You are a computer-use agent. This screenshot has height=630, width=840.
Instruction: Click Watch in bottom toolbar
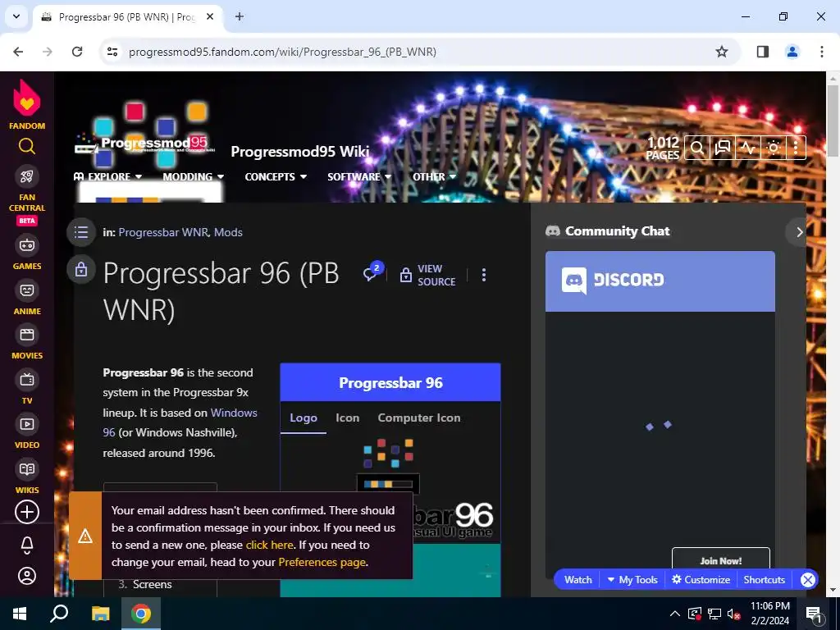coord(578,580)
